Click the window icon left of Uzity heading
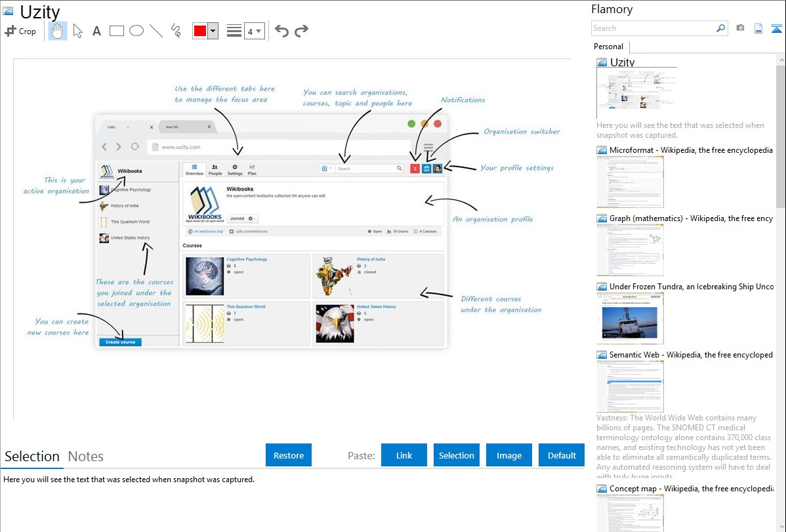Screen dimensions: 786x532 (8, 11)
